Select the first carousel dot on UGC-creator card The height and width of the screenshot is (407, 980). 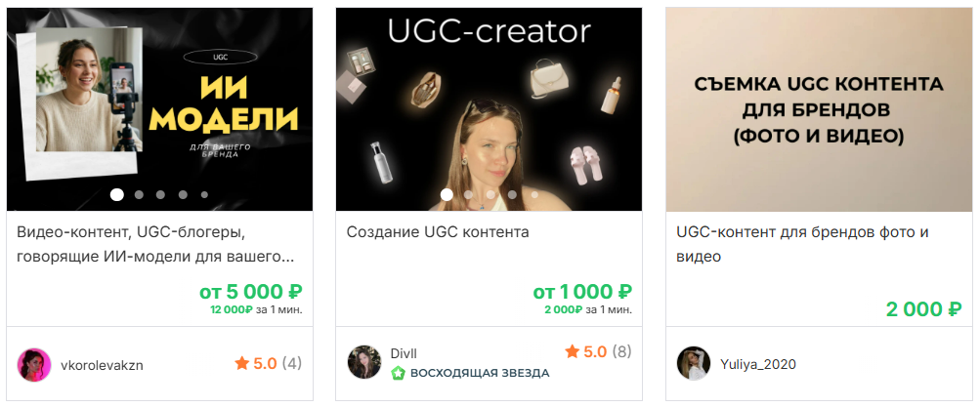coord(447,194)
